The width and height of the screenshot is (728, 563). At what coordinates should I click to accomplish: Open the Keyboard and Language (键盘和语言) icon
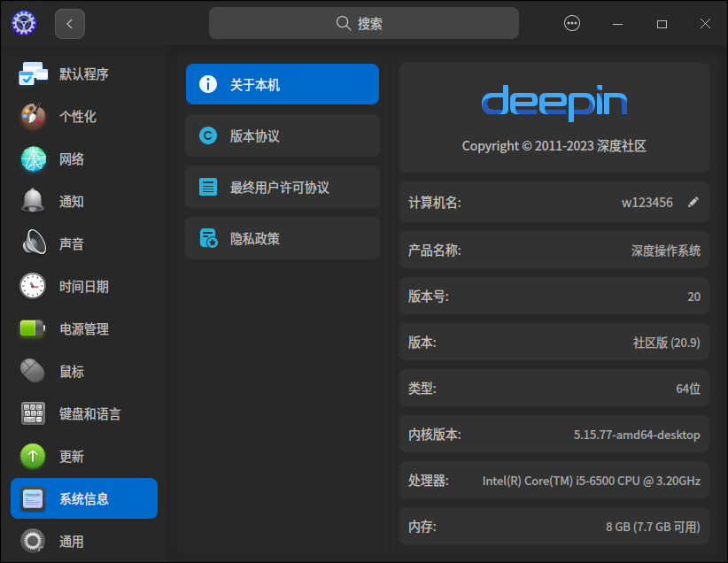point(33,413)
